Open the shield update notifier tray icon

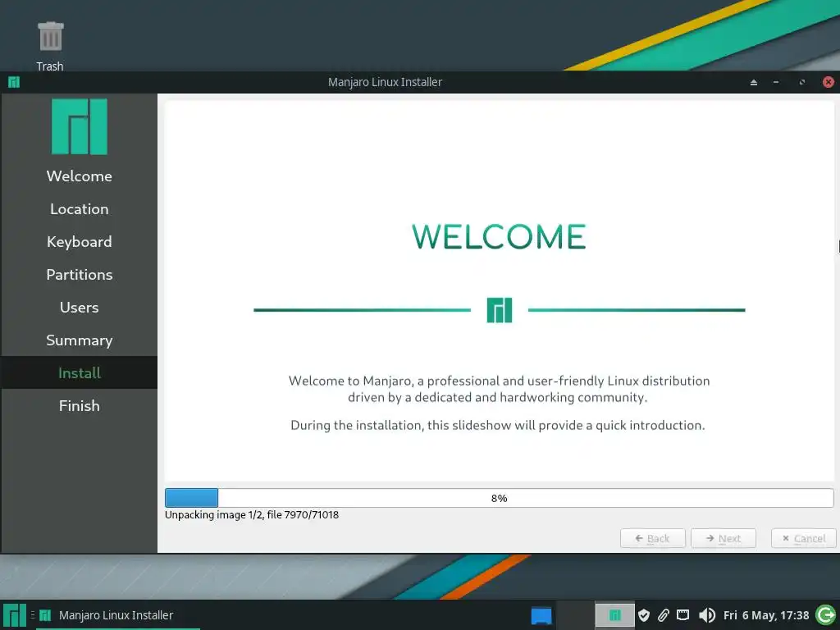(x=644, y=615)
